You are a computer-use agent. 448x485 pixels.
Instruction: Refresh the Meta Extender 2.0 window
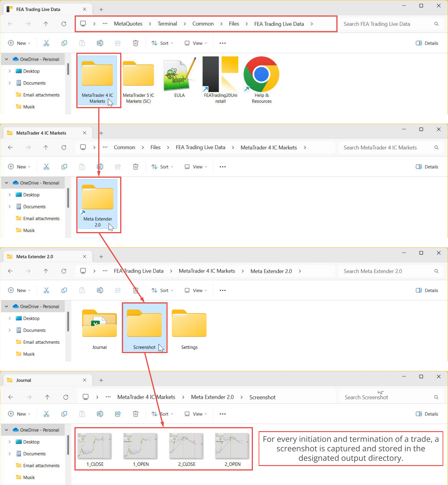click(64, 271)
